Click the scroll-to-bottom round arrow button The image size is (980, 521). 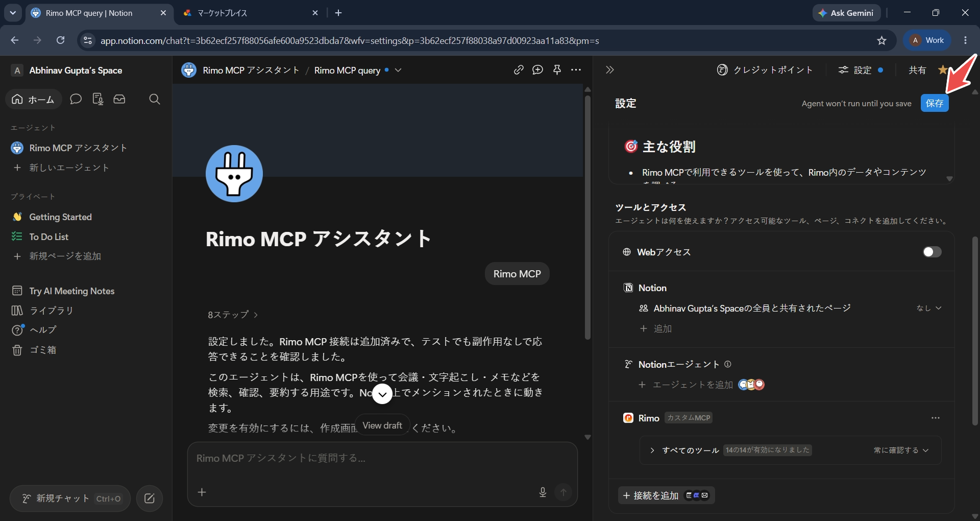pos(382,394)
